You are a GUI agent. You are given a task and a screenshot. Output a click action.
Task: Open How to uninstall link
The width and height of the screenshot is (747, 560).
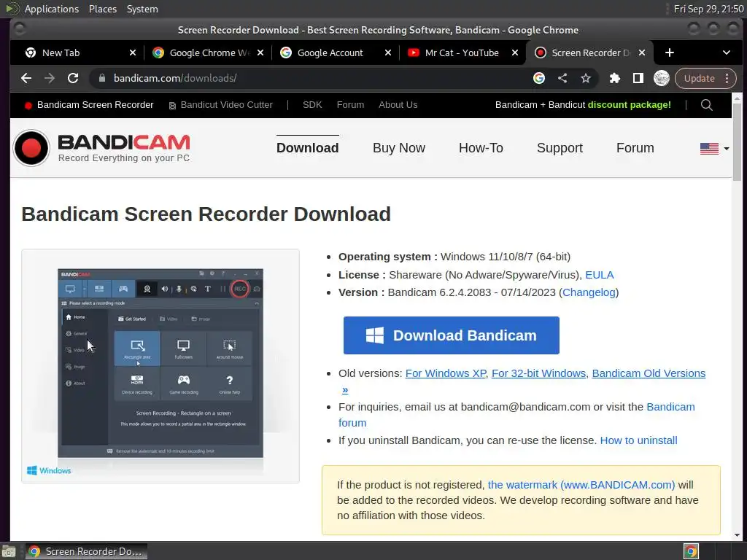coord(638,440)
